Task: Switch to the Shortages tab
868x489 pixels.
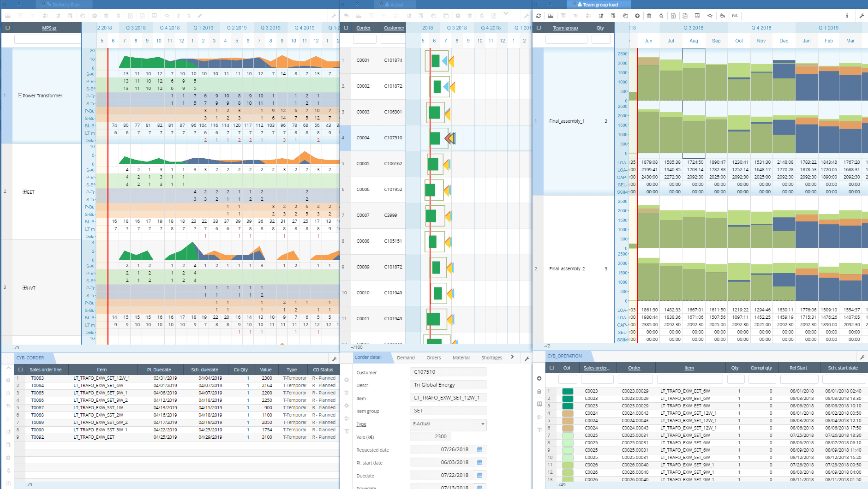Action: click(491, 358)
